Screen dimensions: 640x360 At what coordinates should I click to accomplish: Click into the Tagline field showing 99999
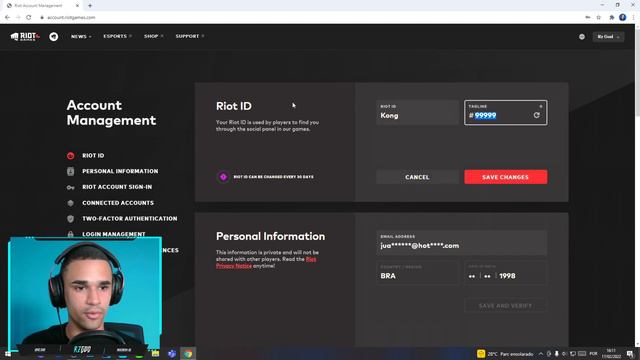tap(505, 113)
